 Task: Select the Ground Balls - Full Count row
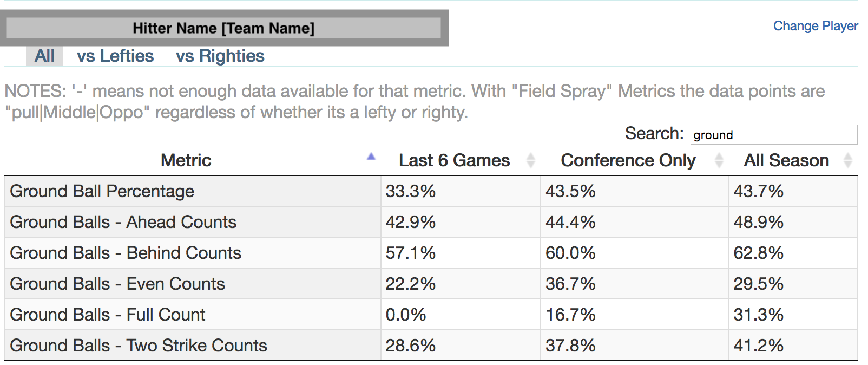(431, 315)
